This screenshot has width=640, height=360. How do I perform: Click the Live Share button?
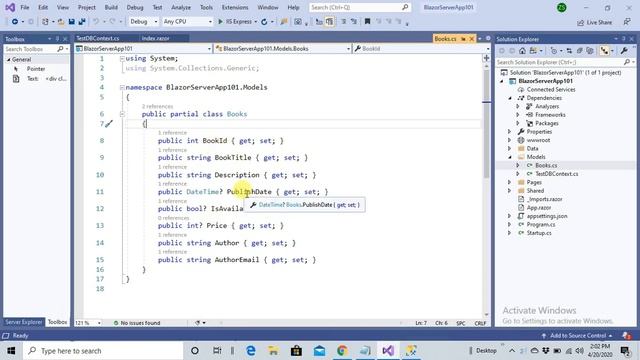(595, 22)
